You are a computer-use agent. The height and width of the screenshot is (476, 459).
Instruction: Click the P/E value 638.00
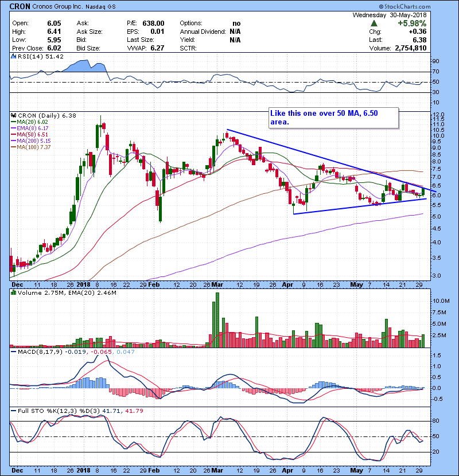point(153,24)
